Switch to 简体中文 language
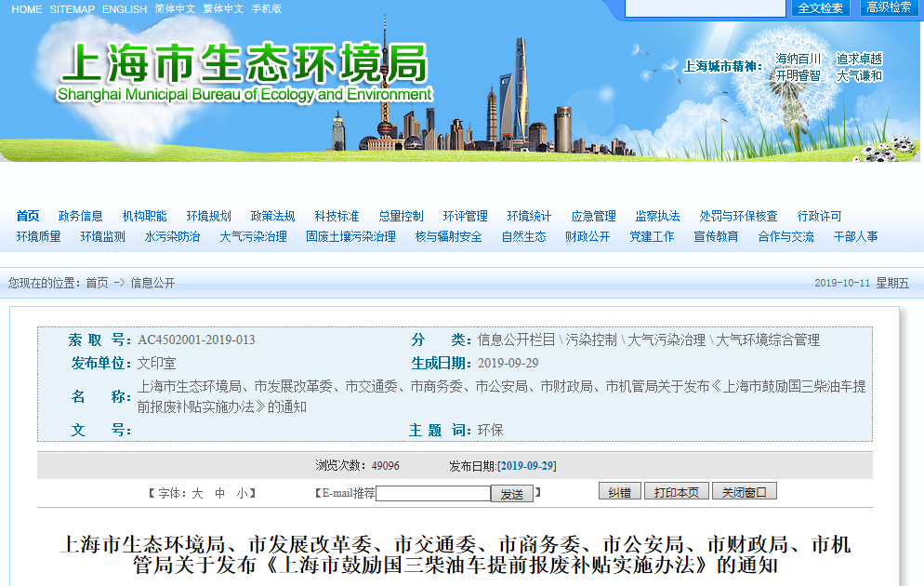This screenshot has height=586, width=924. [x=175, y=9]
